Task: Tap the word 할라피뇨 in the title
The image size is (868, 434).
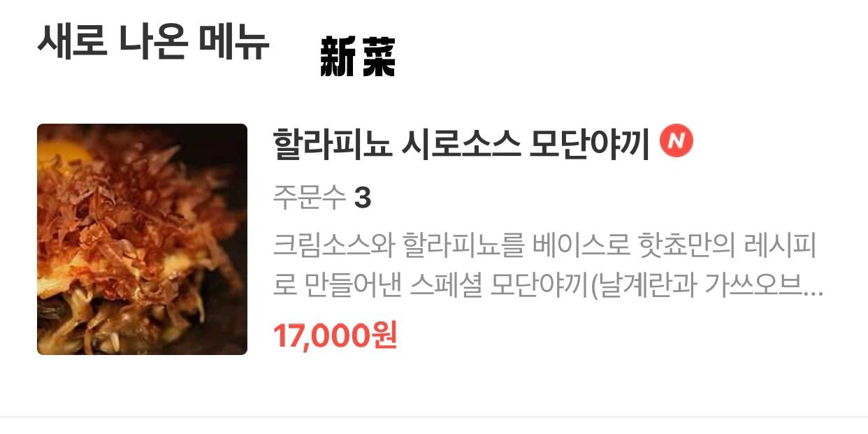Action: point(332,143)
